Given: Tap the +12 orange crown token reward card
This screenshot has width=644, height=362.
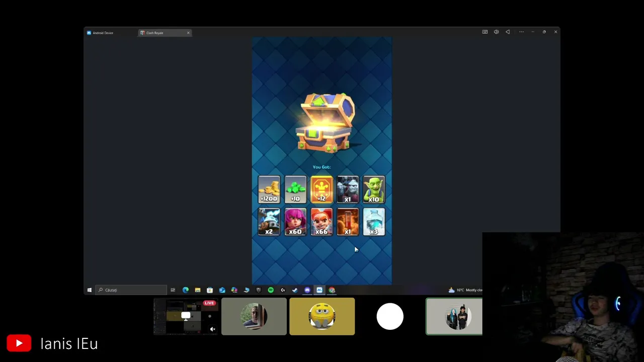Looking at the screenshot, I should click(321, 189).
